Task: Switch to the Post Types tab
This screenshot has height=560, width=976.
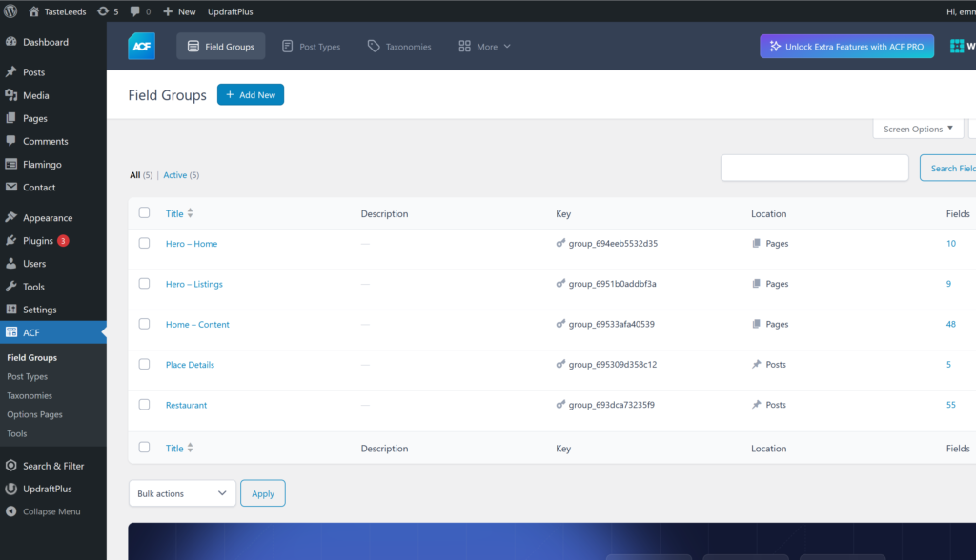Action: pyautogui.click(x=311, y=47)
